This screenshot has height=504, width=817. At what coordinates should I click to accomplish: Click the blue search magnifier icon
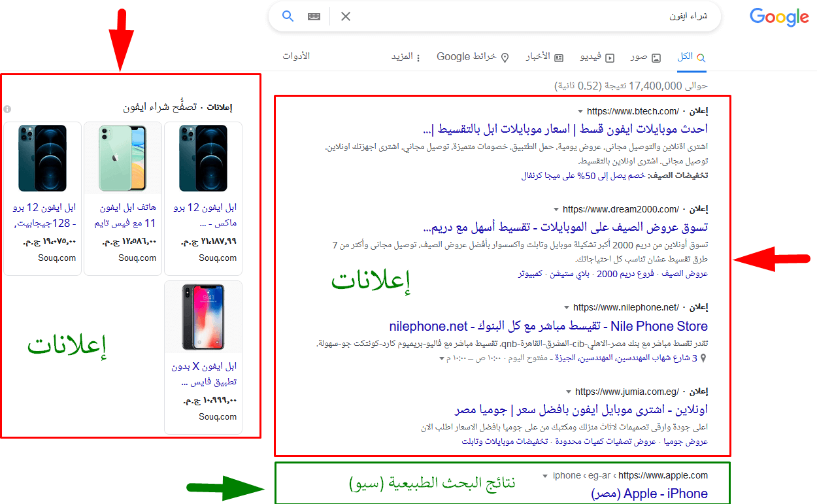point(288,16)
